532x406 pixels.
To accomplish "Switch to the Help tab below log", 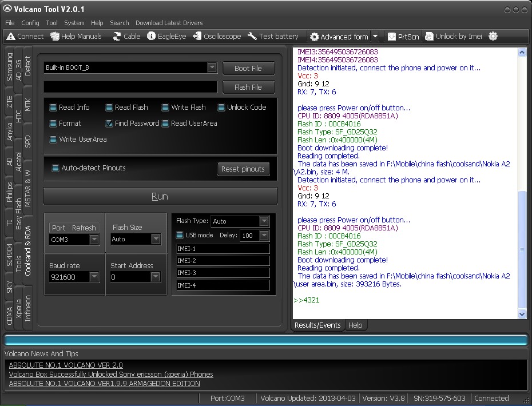I will 355,325.
